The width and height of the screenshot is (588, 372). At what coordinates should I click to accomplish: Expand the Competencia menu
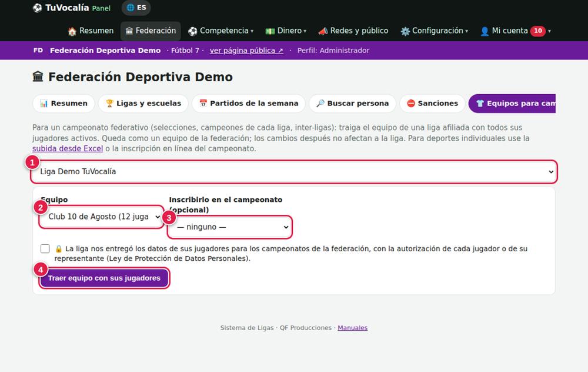click(x=221, y=31)
